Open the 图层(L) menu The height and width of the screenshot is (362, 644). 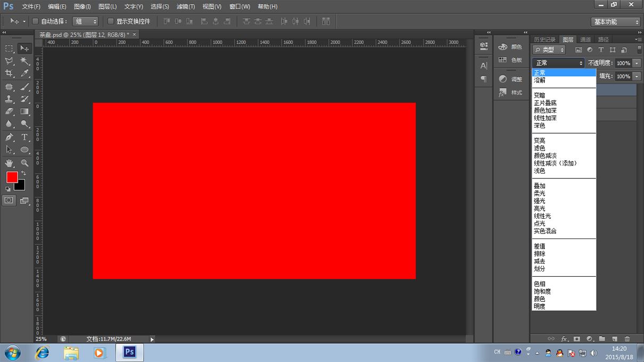(108, 6)
